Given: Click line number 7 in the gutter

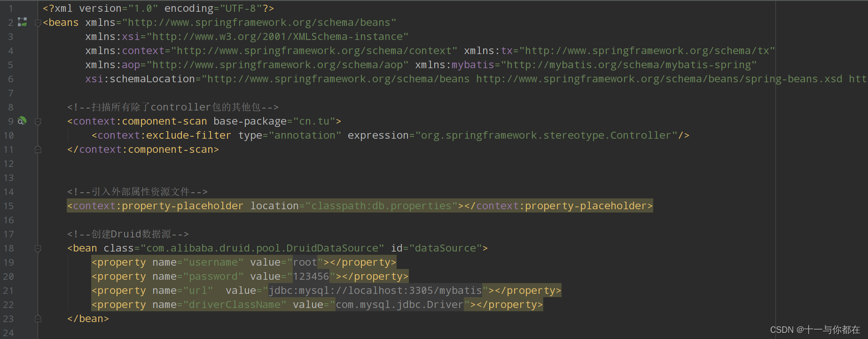Looking at the screenshot, I should click(11, 93).
